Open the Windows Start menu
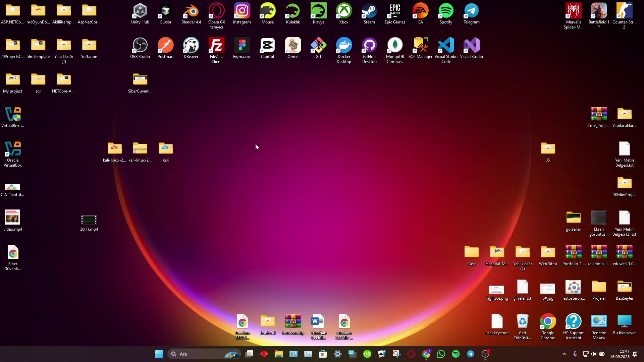The width and height of the screenshot is (644, 362). click(159, 354)
